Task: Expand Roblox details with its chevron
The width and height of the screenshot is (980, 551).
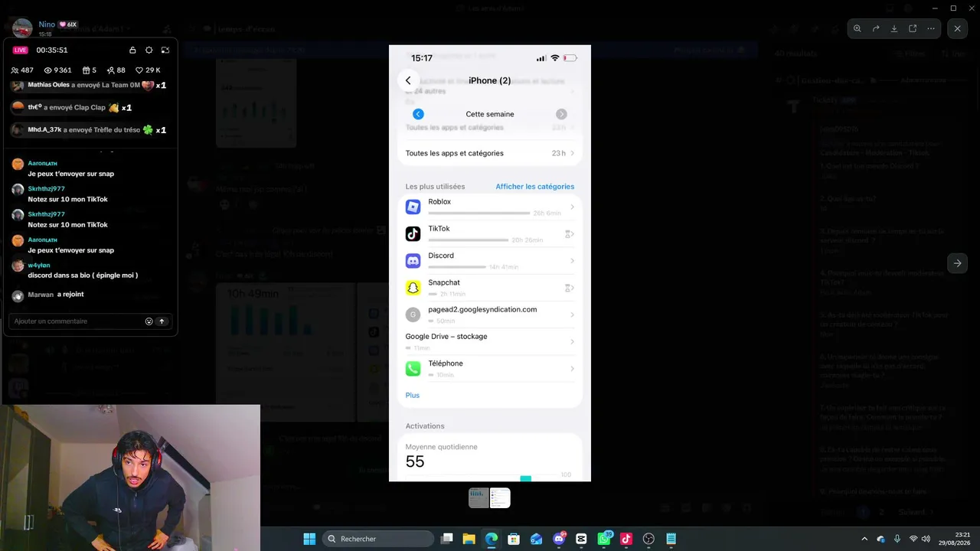Action: [572, 207]
